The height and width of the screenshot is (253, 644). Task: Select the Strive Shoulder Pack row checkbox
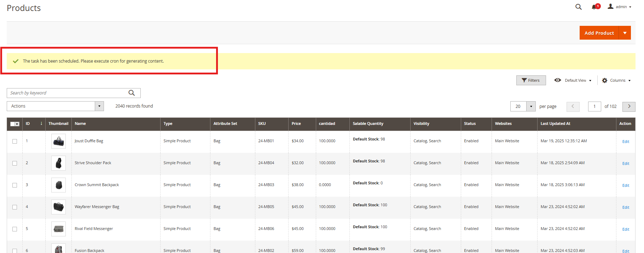[x=14, y=163]
